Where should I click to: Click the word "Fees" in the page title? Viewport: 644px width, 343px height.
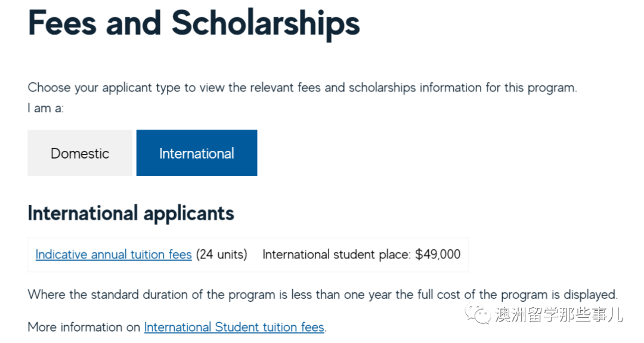click(62, 23)
